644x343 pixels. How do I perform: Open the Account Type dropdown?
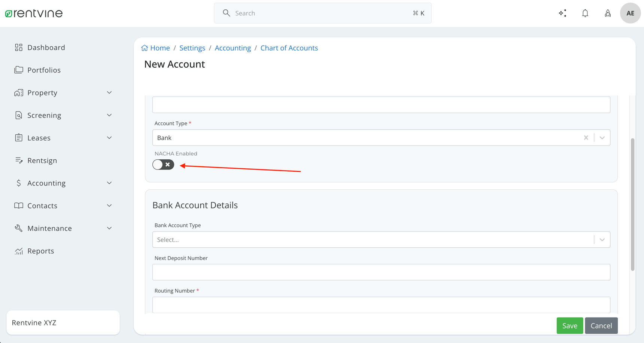pos(602,137)
